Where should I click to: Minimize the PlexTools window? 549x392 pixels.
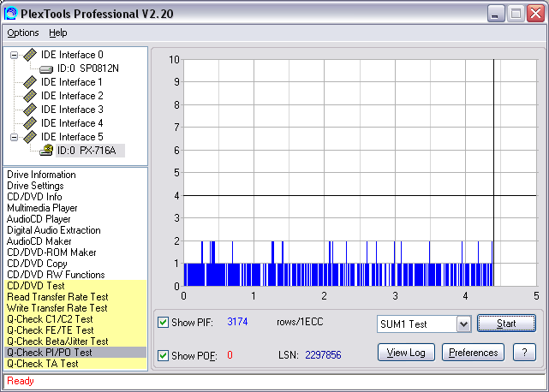[496, 14]
